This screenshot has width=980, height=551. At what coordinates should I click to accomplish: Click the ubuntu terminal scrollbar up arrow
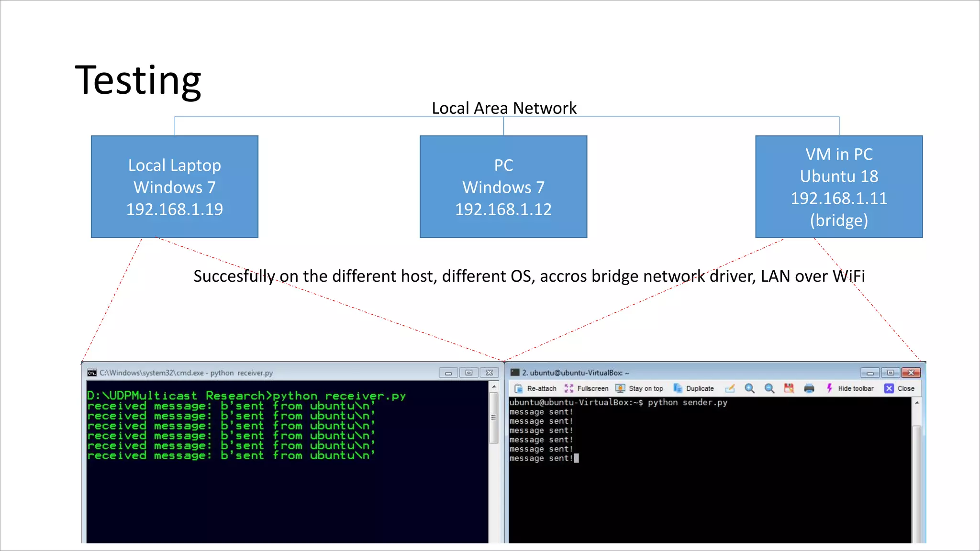click(917, 403)
